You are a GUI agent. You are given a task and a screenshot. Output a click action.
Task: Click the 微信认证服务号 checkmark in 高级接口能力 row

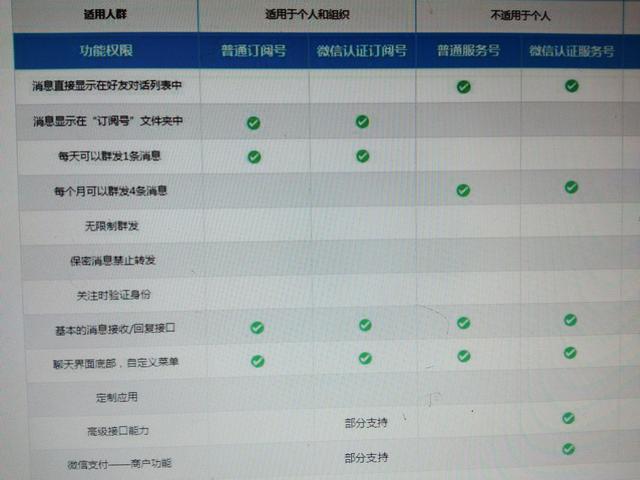tap(569, 418)
